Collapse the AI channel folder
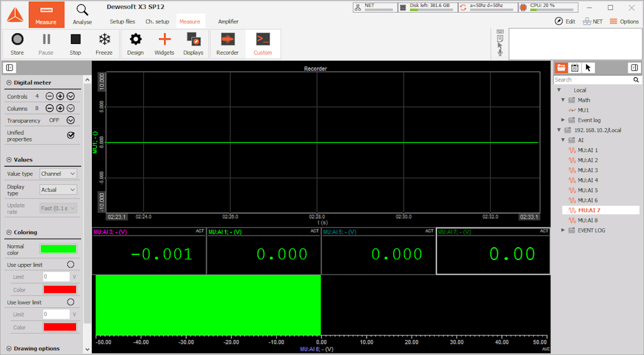The height and width of the screenshot is (355, 644). (x=563, y=140)
